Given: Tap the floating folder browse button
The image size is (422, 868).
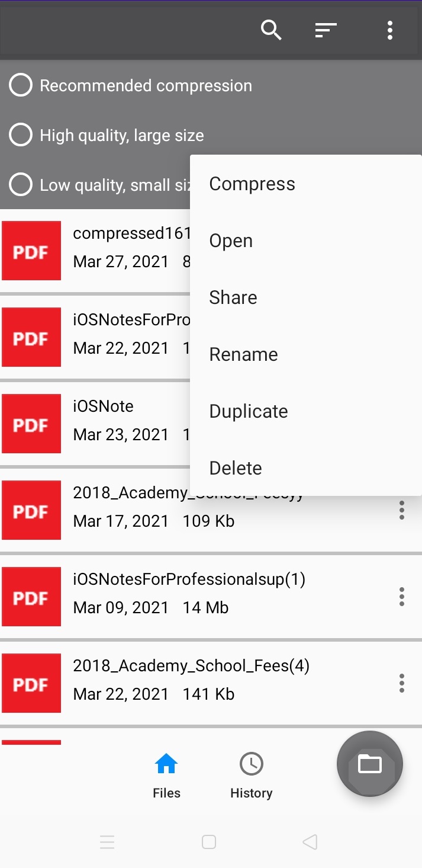Looking at the screenshot, I should pos(369,764).
